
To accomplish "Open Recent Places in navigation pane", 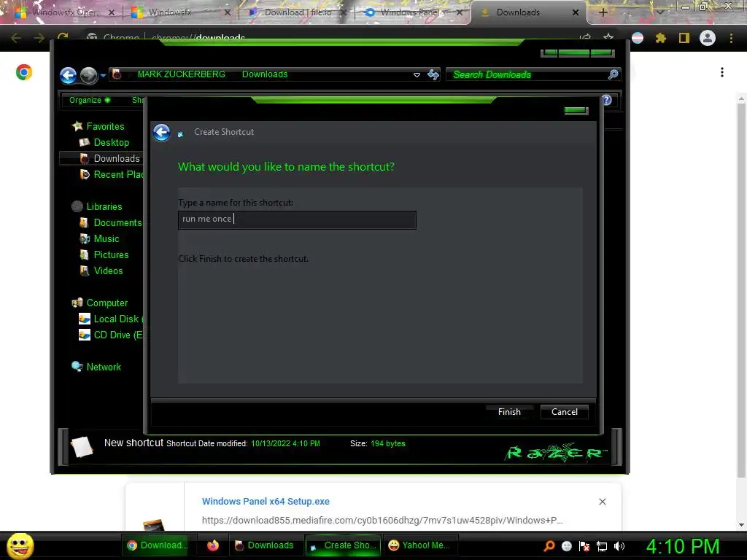I will point(118,175).
